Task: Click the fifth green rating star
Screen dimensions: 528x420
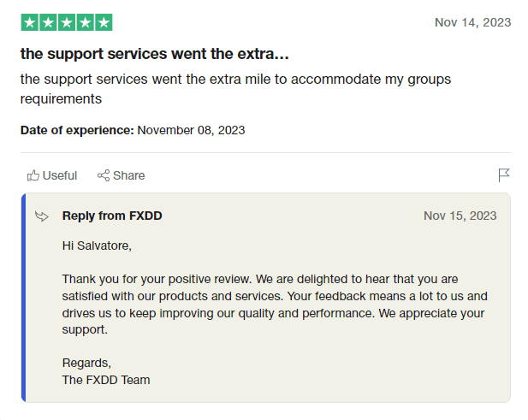Action: 104,22
